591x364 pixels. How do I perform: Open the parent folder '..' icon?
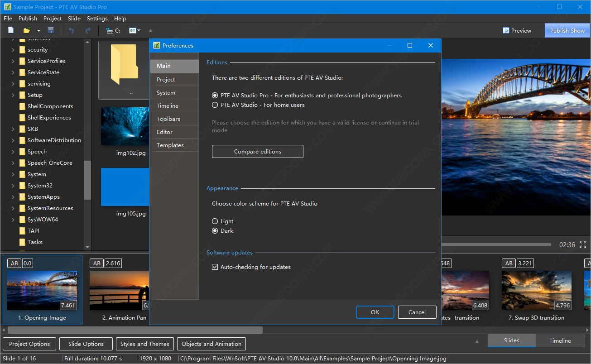pyautogui.click(x=125, y=70)
